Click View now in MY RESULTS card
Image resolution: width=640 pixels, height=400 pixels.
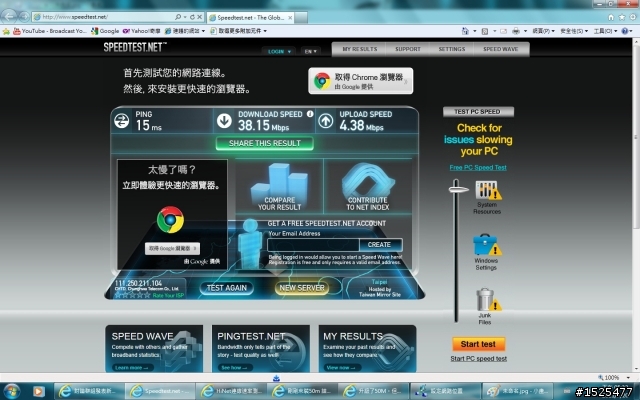pyautogui.click(x=340, y=368)
